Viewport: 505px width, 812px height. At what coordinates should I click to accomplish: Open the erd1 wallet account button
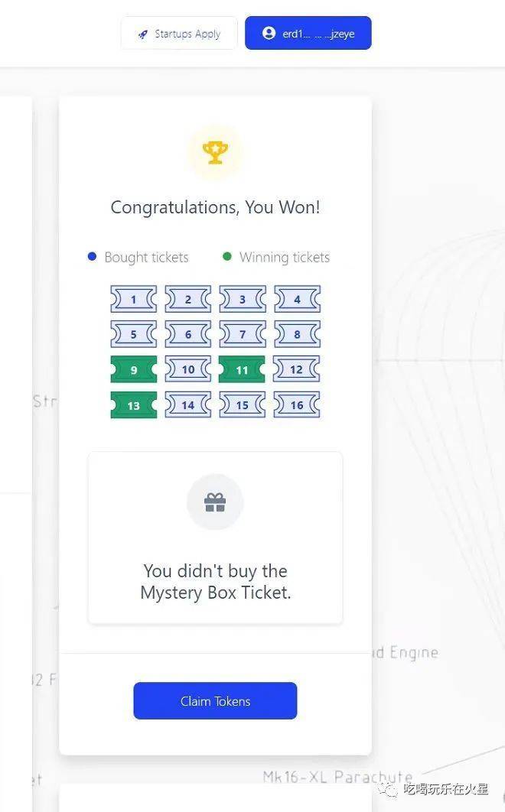pos(308,34)
